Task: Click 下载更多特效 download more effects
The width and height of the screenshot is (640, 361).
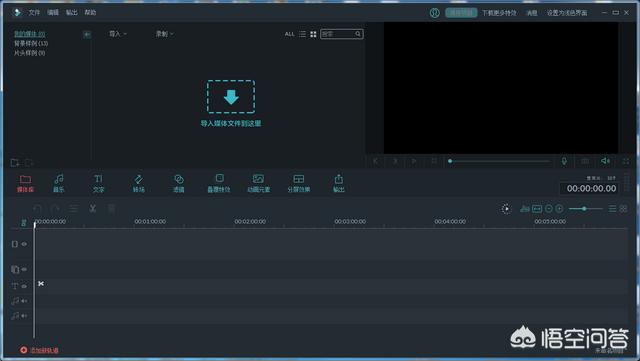Action: [499, 13]
